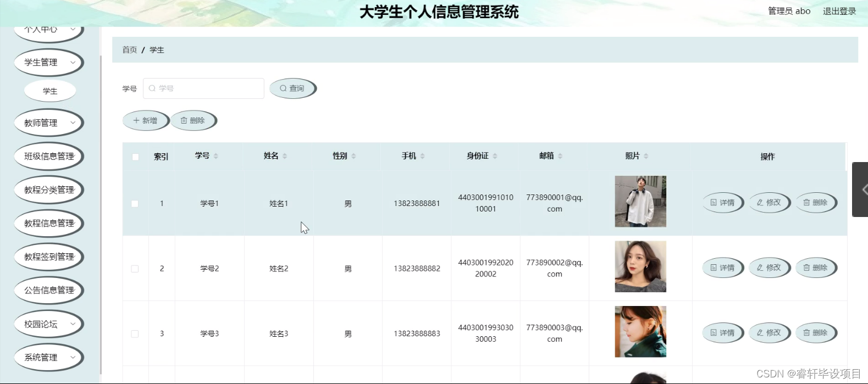Open 公告信息管理 in the sidebar
Screen dimensions: 868x384
49,291
